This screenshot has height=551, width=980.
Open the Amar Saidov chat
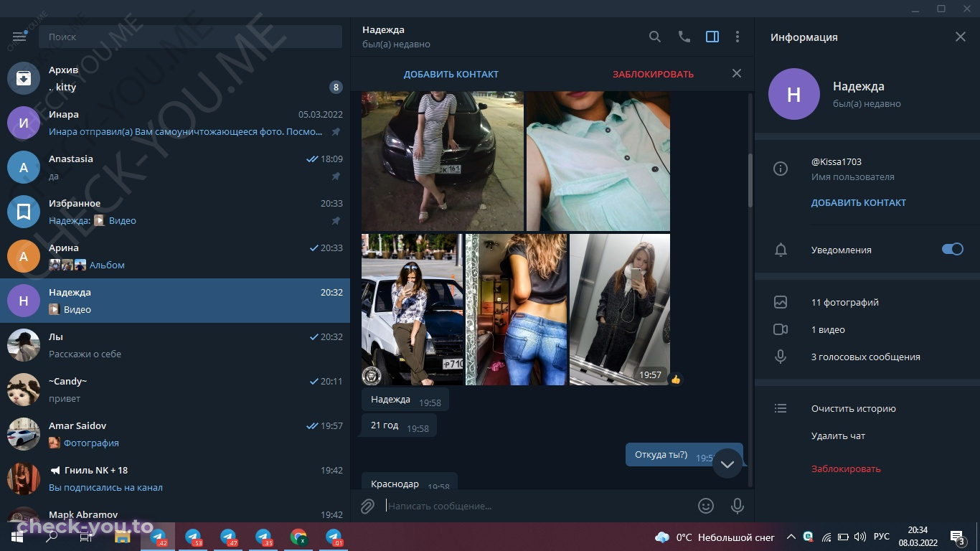click(175, 434)
